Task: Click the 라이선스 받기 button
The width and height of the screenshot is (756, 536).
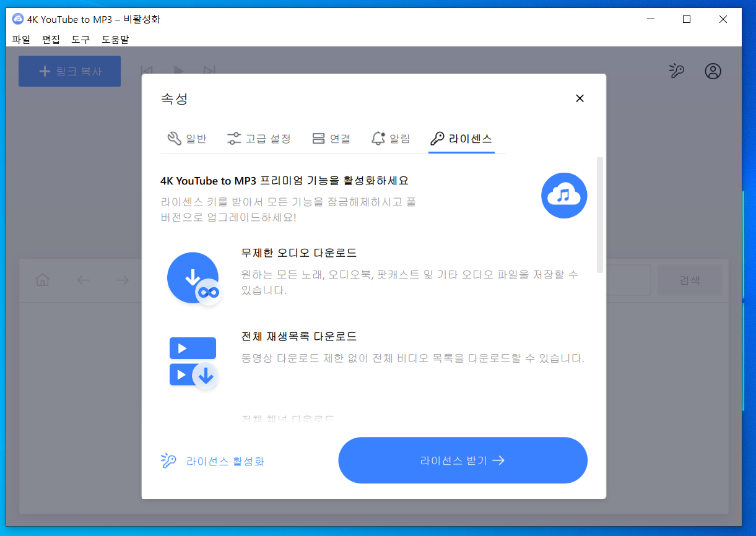Action: point(463,460)
